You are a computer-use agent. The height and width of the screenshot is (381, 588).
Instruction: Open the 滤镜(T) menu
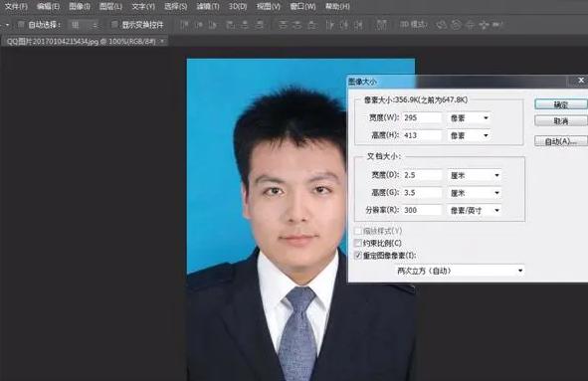click(x=208, y=6)
